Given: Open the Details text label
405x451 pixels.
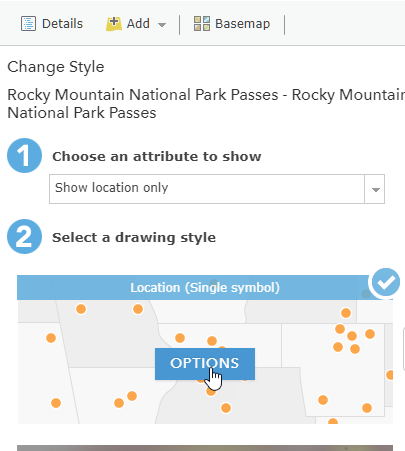Looking at the screenshot, I should [62, 24].
